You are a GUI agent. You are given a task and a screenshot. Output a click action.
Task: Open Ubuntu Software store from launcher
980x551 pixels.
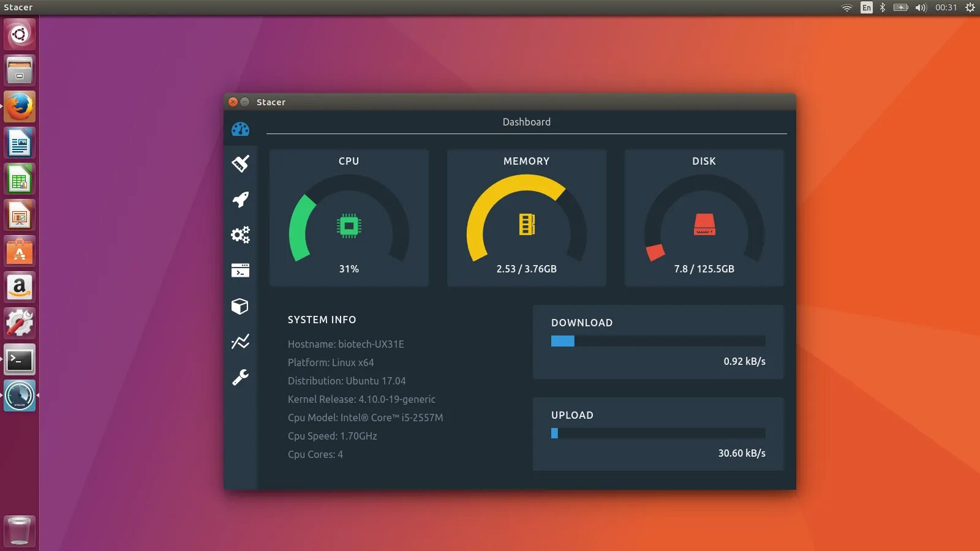point(20,252)
